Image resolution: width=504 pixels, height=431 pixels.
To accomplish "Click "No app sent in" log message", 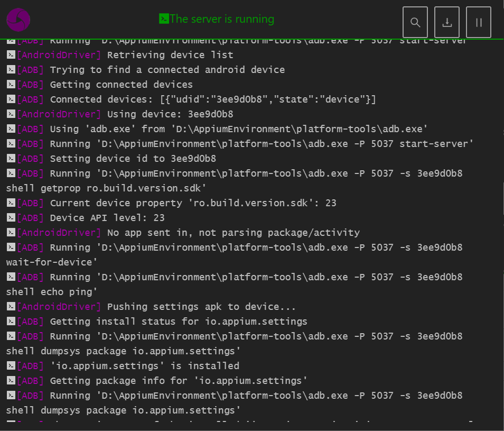I will coord(233,233).
